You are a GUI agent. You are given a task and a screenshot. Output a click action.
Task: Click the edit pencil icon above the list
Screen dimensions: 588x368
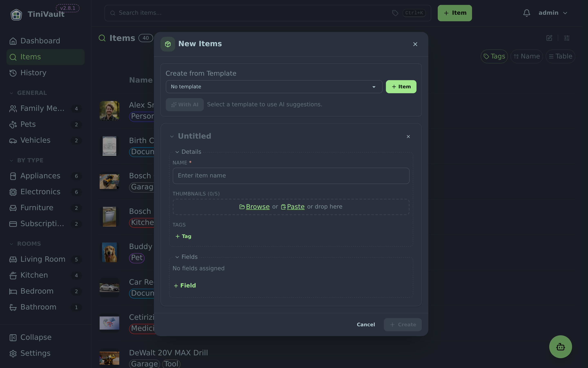click(549, 38)
